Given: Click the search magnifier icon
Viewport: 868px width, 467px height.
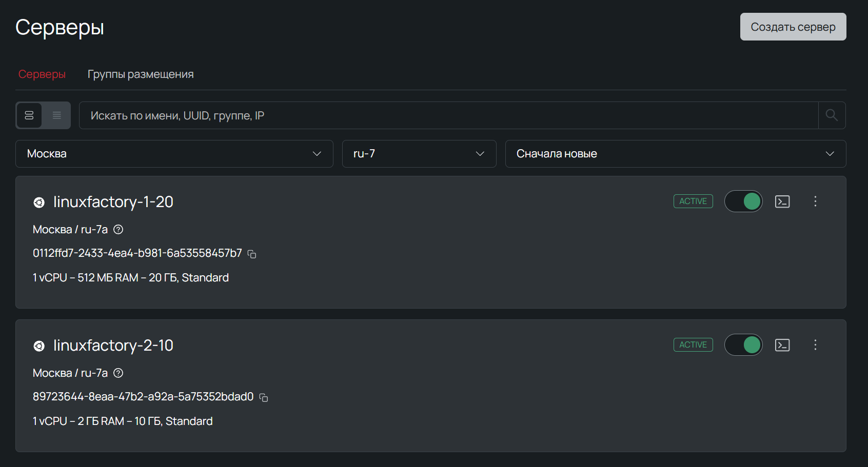Looking at the screenshot, I should (832, 115).
